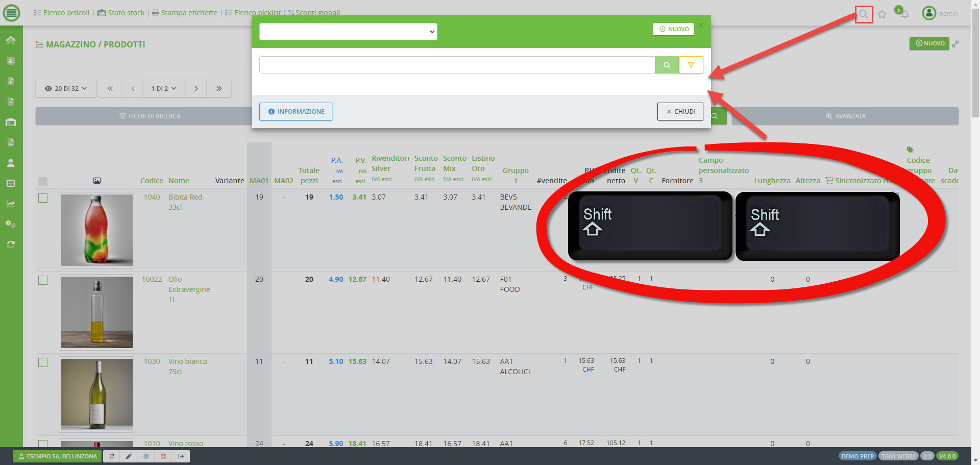
Task: Click the logout icon in the bottom bar
Action: (x=181, y=456)
